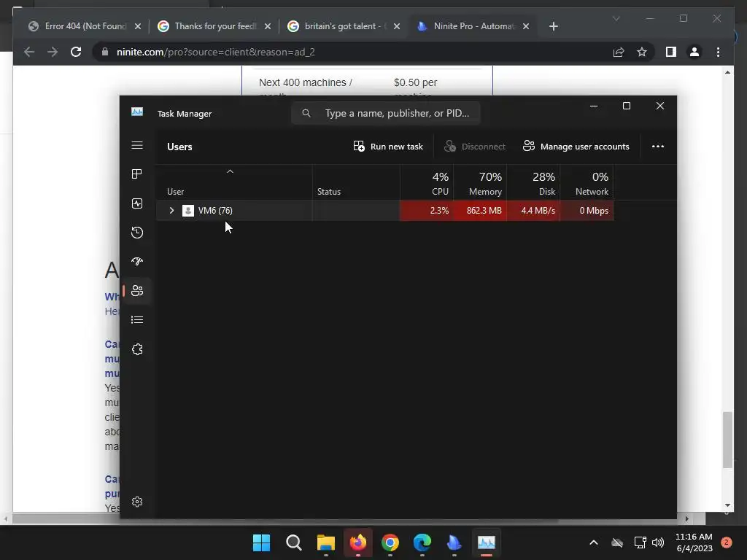Open Startup apps page in sidebar
747x560 pixels.
(137, 262)
